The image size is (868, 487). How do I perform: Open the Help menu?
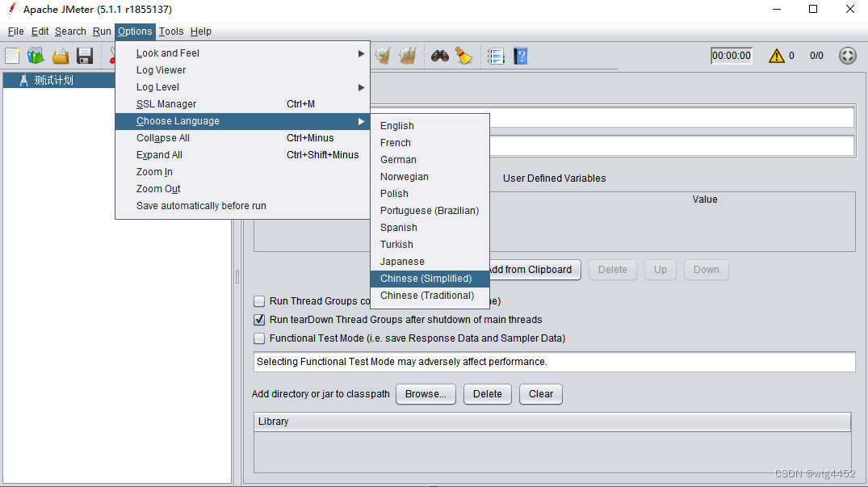coord(201,31)
